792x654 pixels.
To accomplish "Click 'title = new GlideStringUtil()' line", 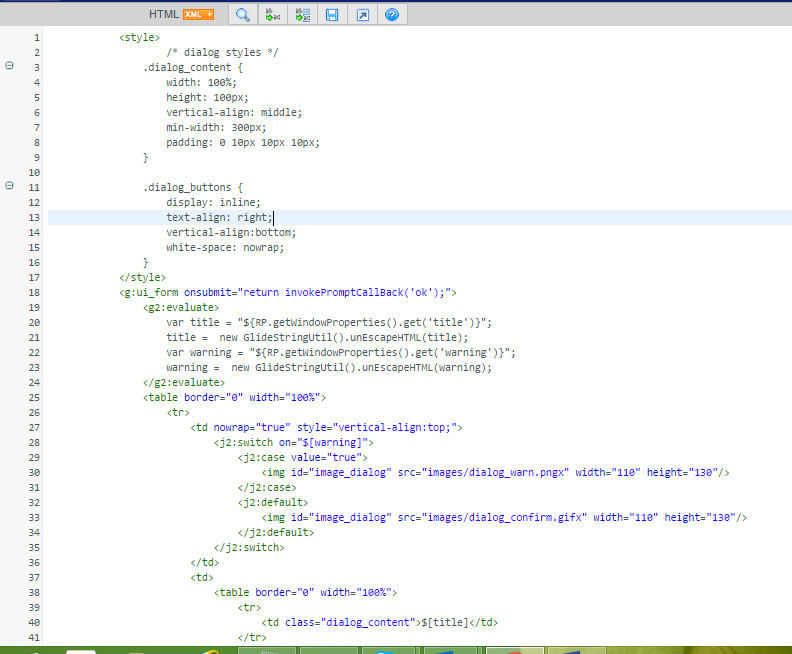I will tap(317, 337).
